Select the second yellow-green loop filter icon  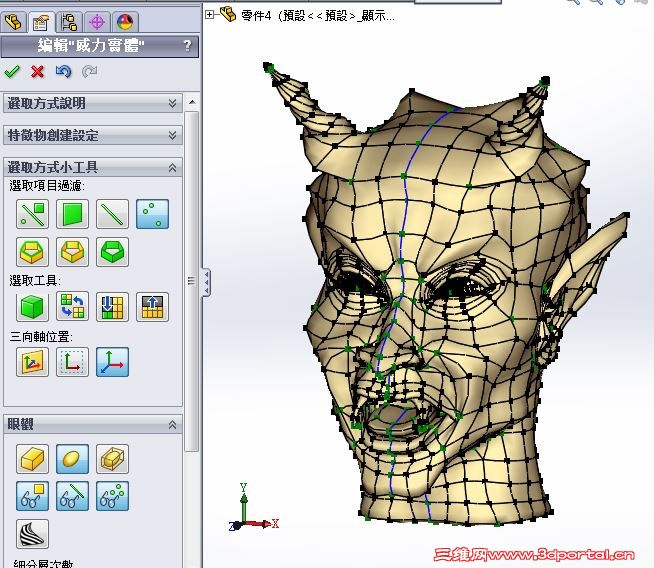point(73,252)
